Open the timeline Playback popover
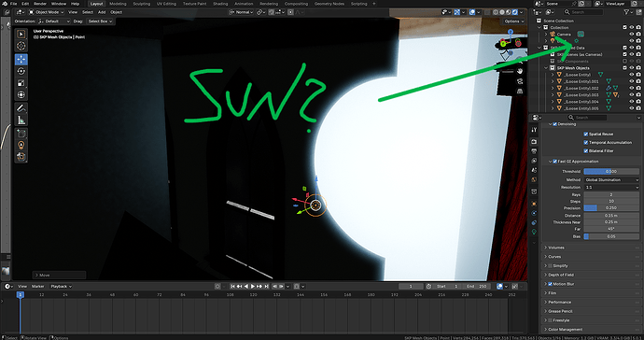Viewport: 644px width, 340px height. [x=61, y=286]
